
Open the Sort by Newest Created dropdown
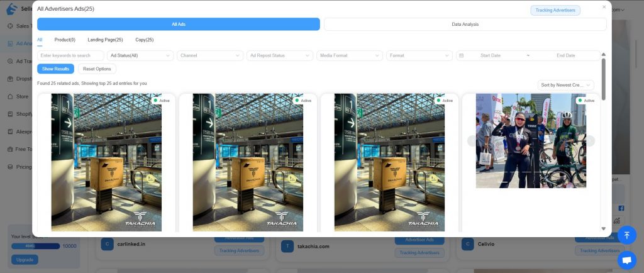565,85
